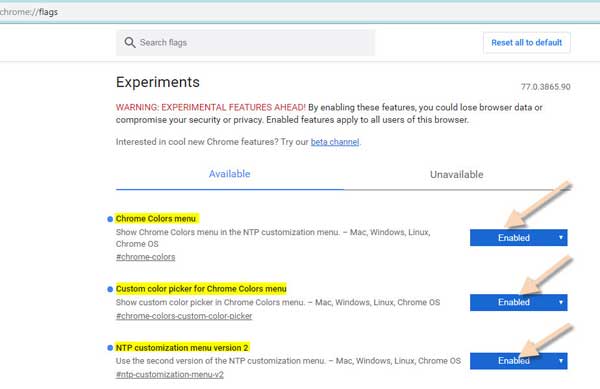The height and width of the screenshot is (389, 600).
Task: Switch to the Unavailable tab
Action: coord(457,174)
